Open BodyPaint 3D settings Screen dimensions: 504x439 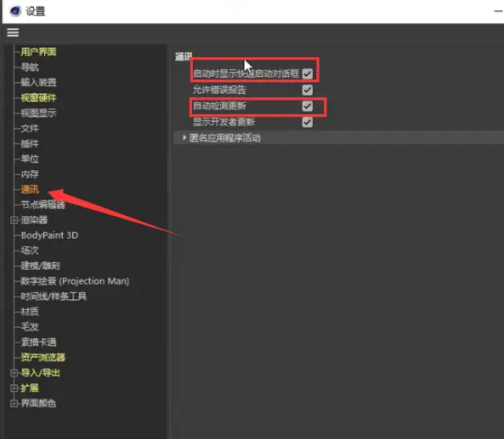pos(49,236)
